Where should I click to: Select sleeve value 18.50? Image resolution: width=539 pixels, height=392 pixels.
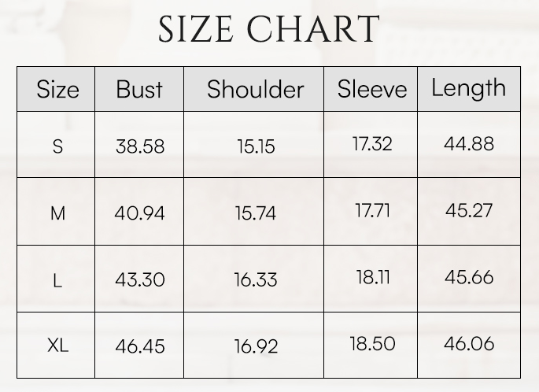373,343
